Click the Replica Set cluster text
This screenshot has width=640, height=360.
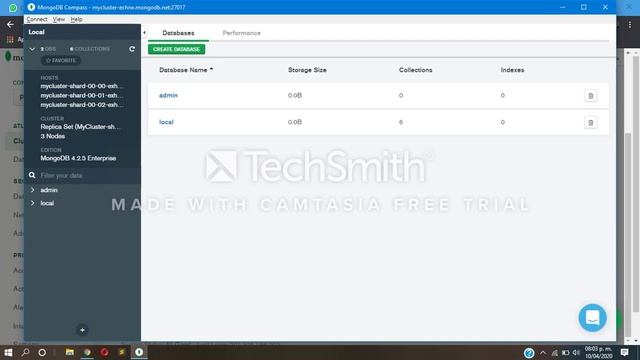tap(80, 127)
